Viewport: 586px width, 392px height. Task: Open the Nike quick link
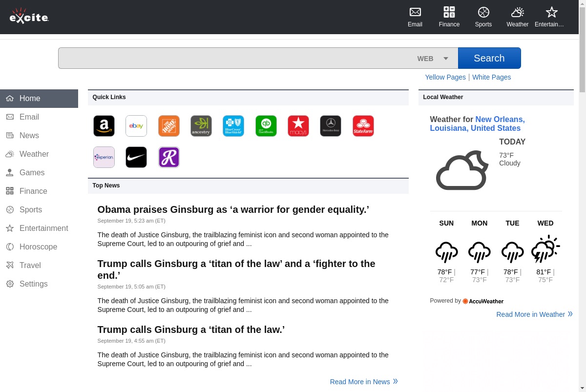[136, 157]
